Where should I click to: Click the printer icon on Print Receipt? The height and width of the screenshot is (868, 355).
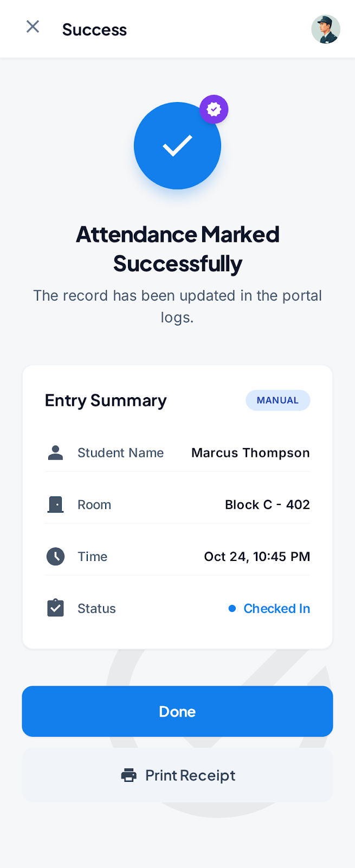(128, 775)
